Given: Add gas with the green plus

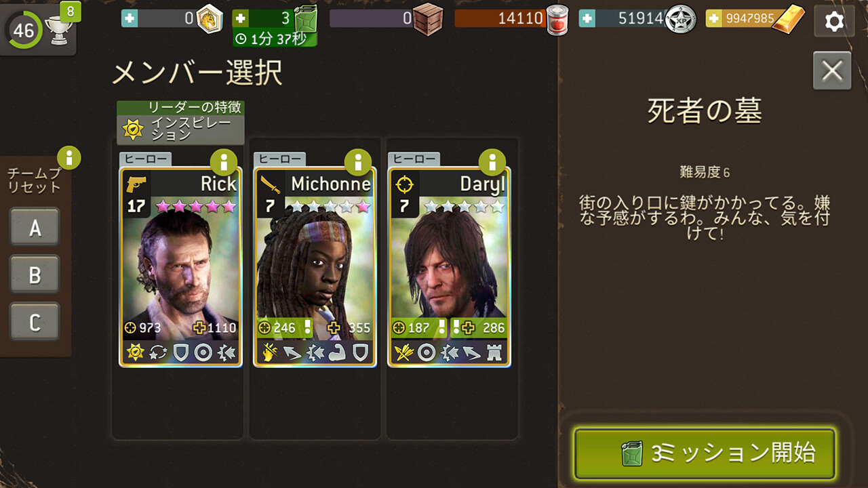Looking at the screenshot, I should point(240,18).
